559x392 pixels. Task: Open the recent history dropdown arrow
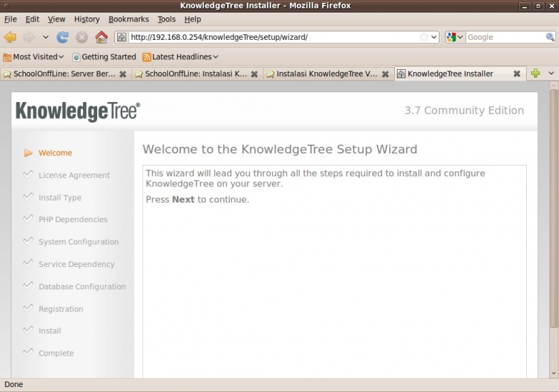coord(46,37)
